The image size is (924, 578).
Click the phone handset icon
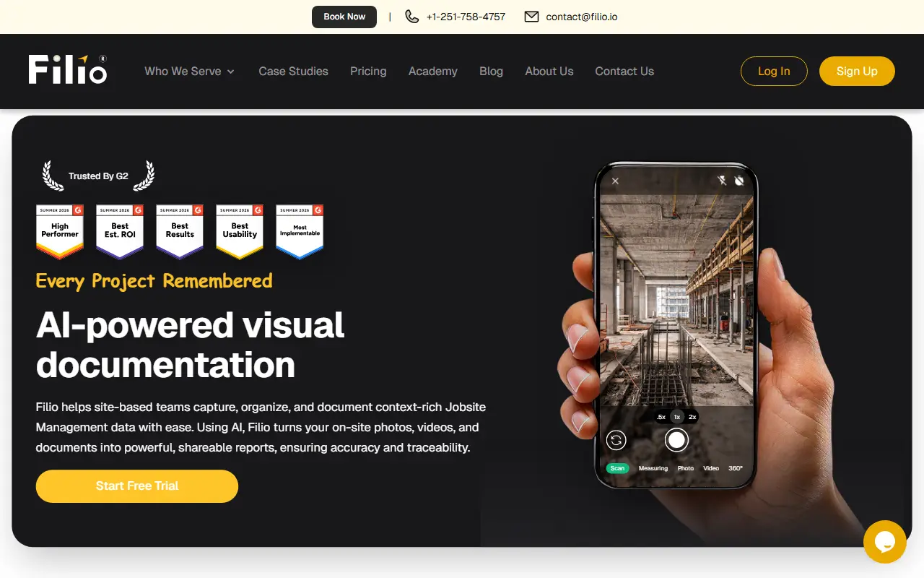point(411,17)
